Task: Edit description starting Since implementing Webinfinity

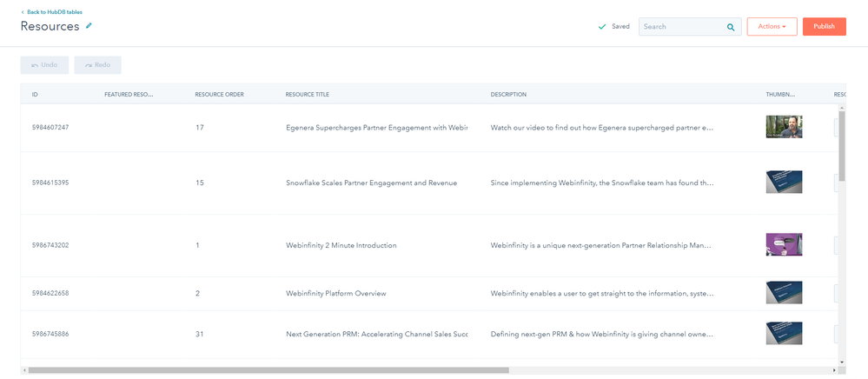Action: coord(602,183)
